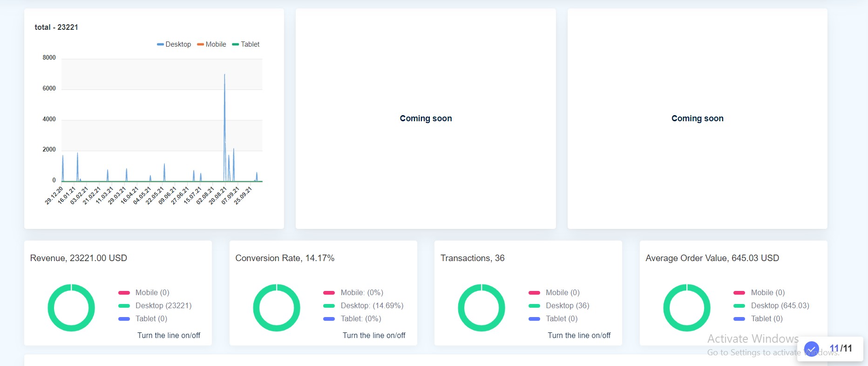This screenshot has width=868, height=366.
Task: Click 'Turn the line on/off' under Transactions
Action: 579,335
